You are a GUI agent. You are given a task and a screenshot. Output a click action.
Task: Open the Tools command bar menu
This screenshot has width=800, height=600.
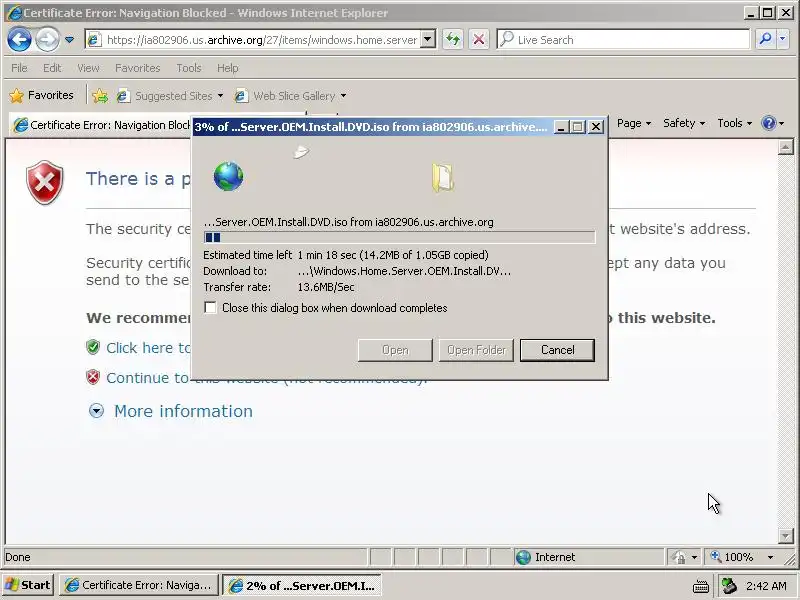[x=734, y=123]
